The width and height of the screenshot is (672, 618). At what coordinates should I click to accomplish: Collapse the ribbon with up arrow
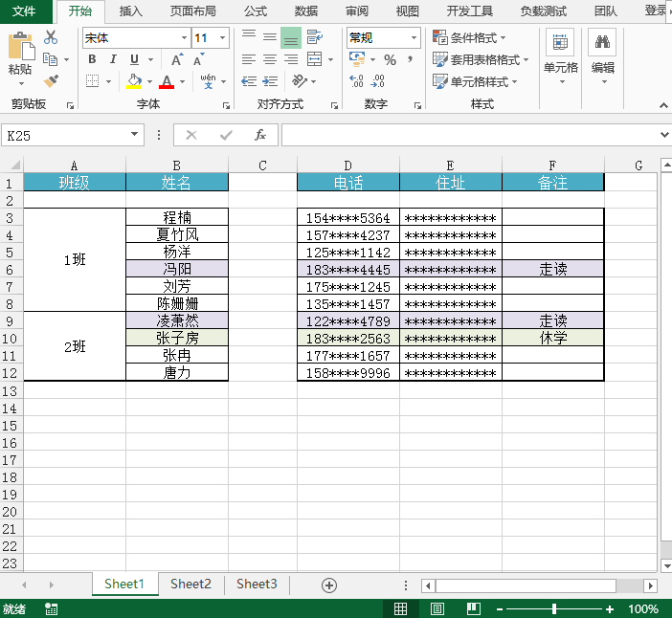click(663, 105)
